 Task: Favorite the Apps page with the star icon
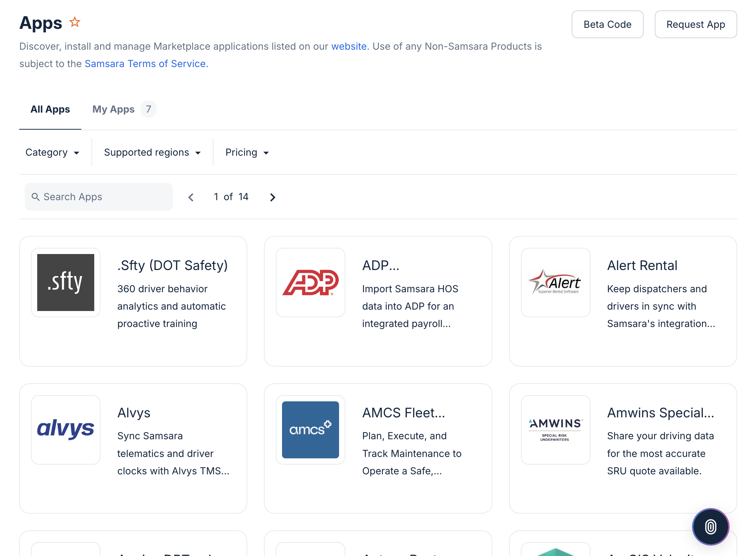tap(75, 22)
